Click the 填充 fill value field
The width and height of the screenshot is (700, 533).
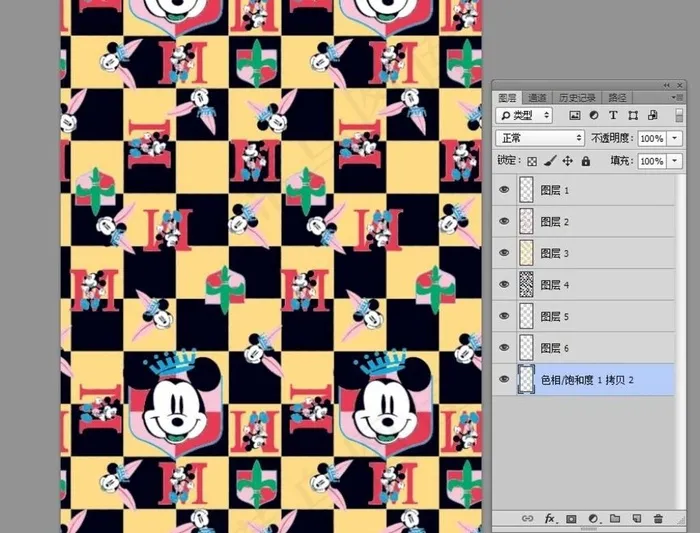tap(651, 161)
